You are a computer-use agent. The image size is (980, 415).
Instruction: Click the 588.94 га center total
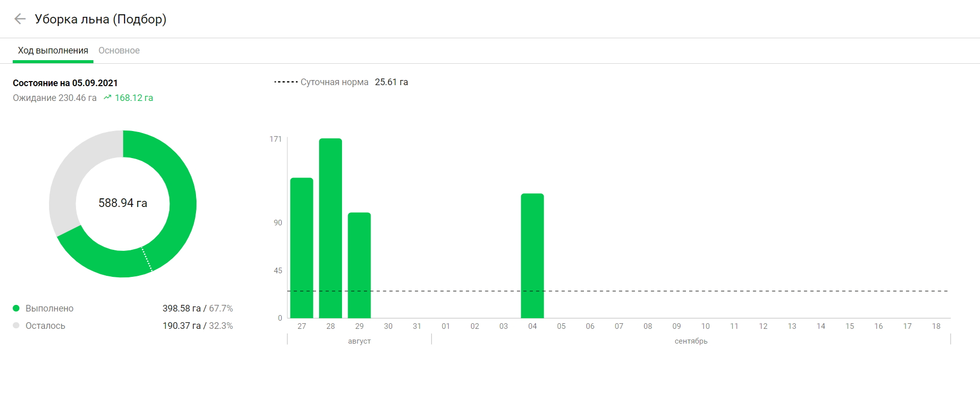(123, 203)
